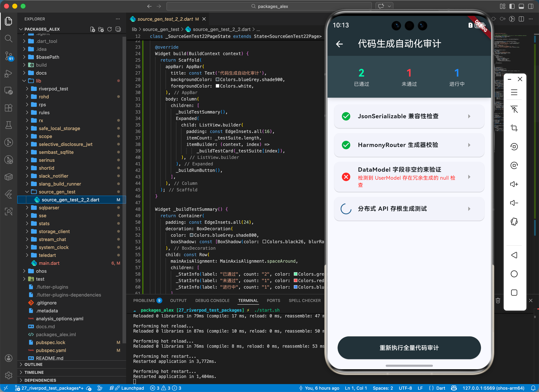Screen dimensions: 539x392
Task: Refresh the Explorer file tree
Action: point(110,29)
